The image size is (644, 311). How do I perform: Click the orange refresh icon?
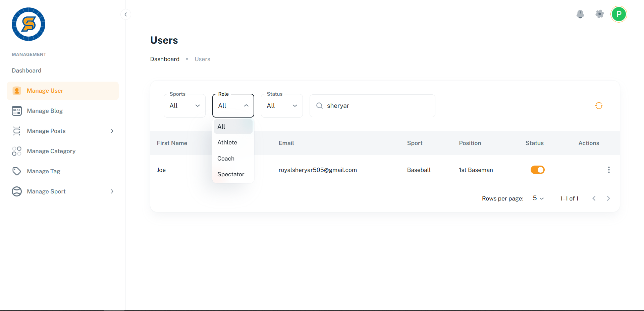599,106
